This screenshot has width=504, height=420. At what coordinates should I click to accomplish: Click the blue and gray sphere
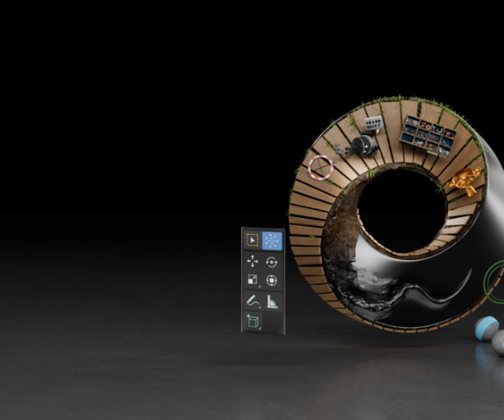click(487, 328)
